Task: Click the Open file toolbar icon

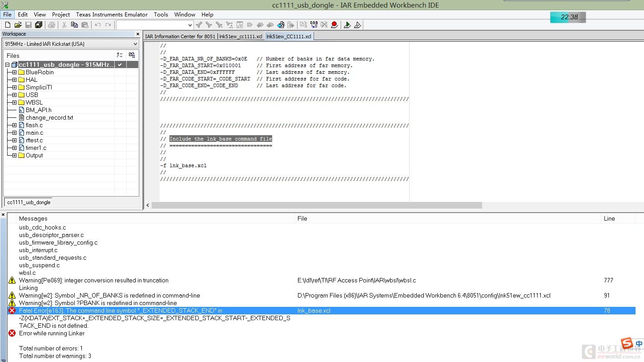Action: (18, 25)
